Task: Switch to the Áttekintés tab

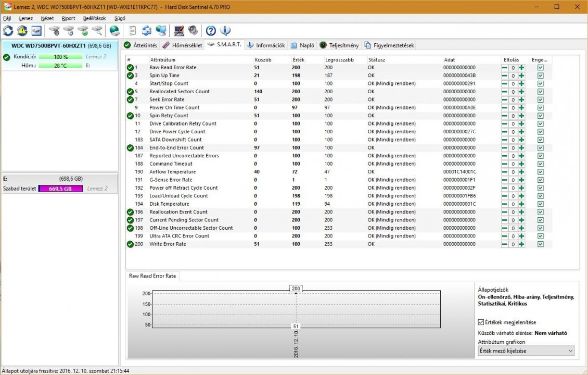Action: (x=140, y=45)
